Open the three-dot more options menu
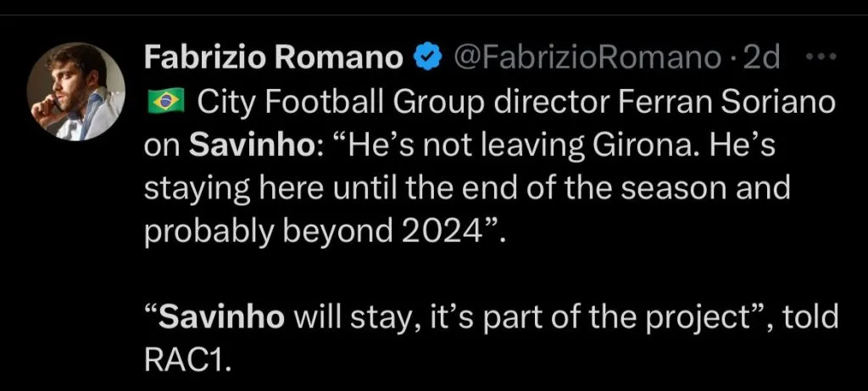This screenshot has width=868, height=391. pyautogui.click(x=823, y=57)
